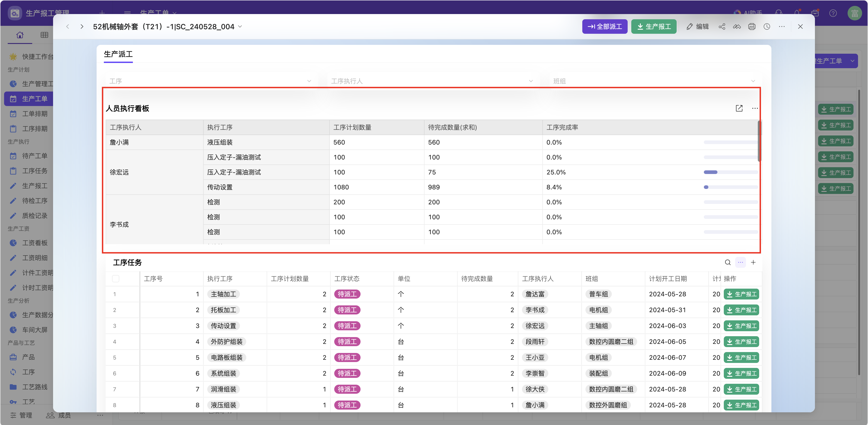Add a new 工序任务 row
The height and width of the screenshot is (425, 868).
click(753, 262)
